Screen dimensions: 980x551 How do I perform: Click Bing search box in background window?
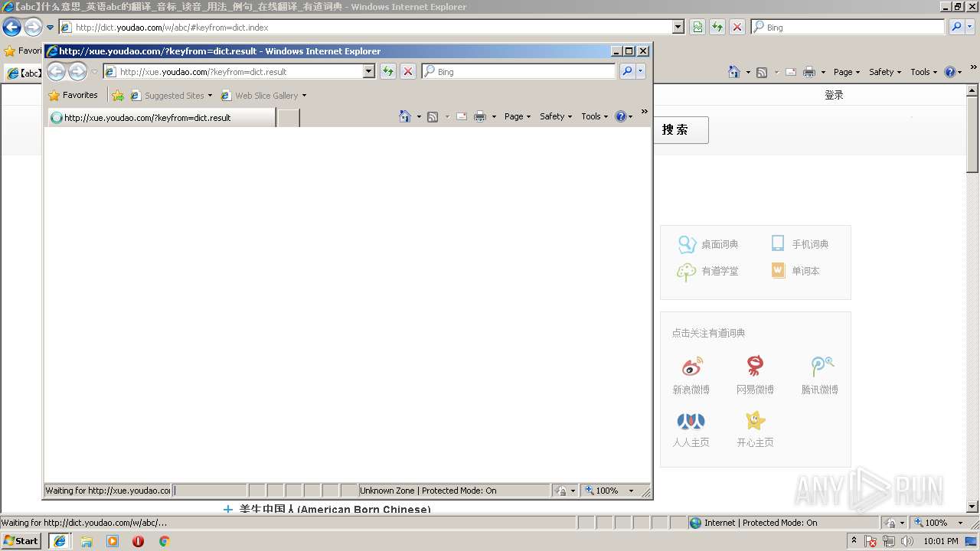click(x=848, y=27)
